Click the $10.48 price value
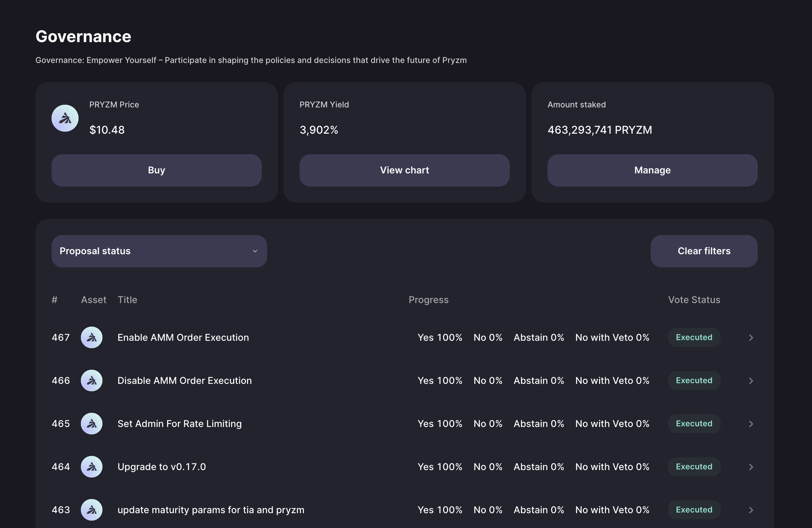The image size is (812, 528). point(107,130)
